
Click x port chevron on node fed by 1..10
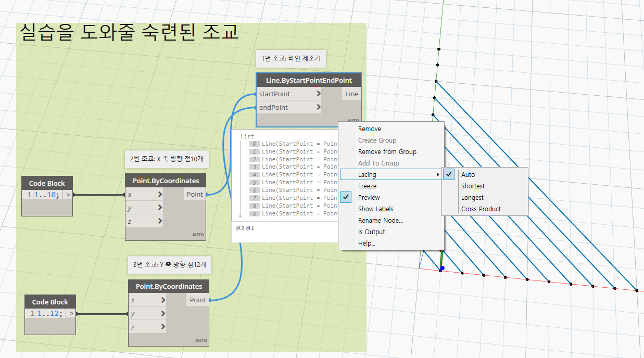point(160,194)
